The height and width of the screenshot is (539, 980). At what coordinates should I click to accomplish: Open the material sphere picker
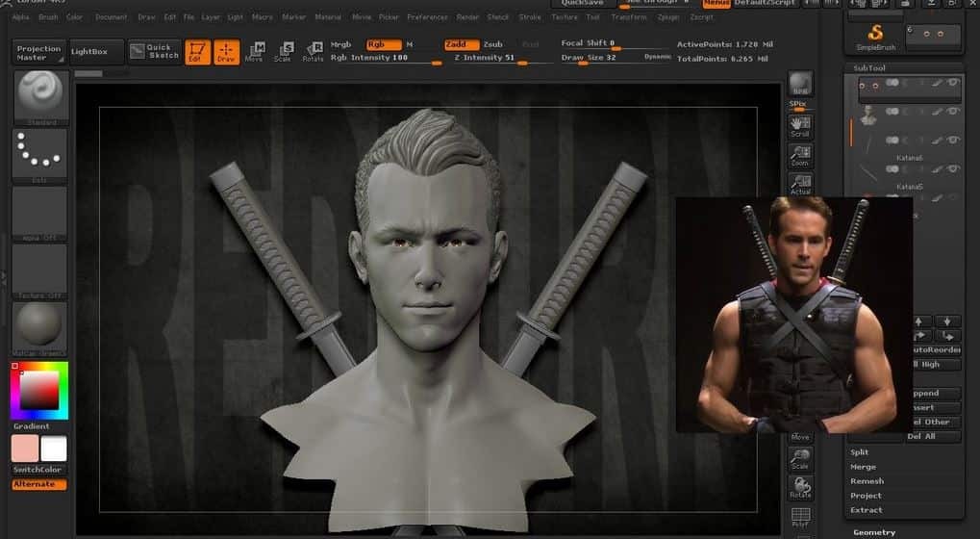click(x=40, y=329)
